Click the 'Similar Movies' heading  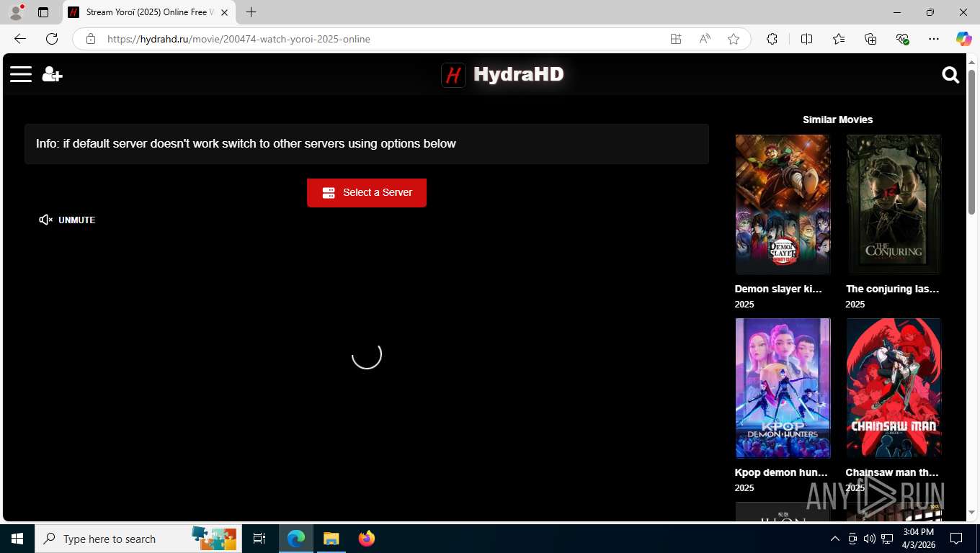[x=837, y=120]
